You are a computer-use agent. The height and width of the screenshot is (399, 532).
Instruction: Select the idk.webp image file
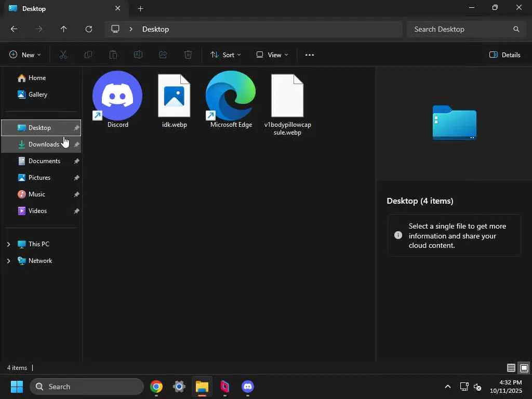click(174, 99)
